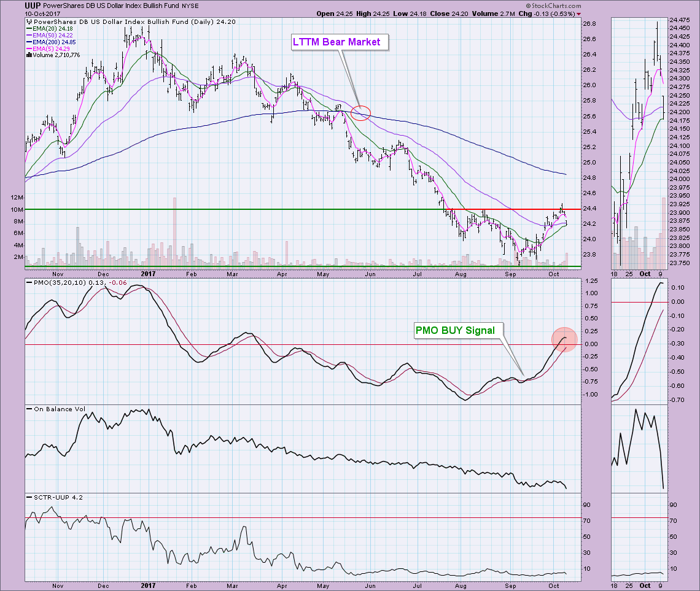Click the price bar icon before fund title
Screen dimensions: 700x591
tap(29, 21)
